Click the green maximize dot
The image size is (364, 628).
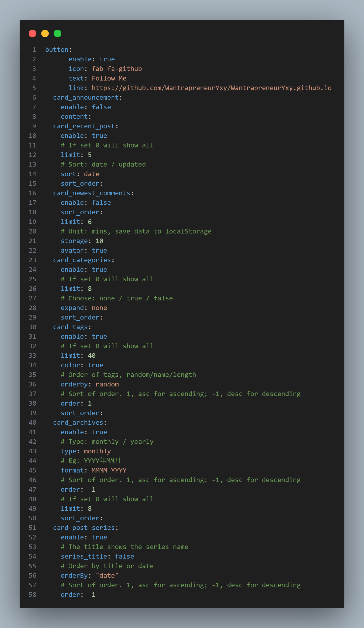(x=58, y=33)
